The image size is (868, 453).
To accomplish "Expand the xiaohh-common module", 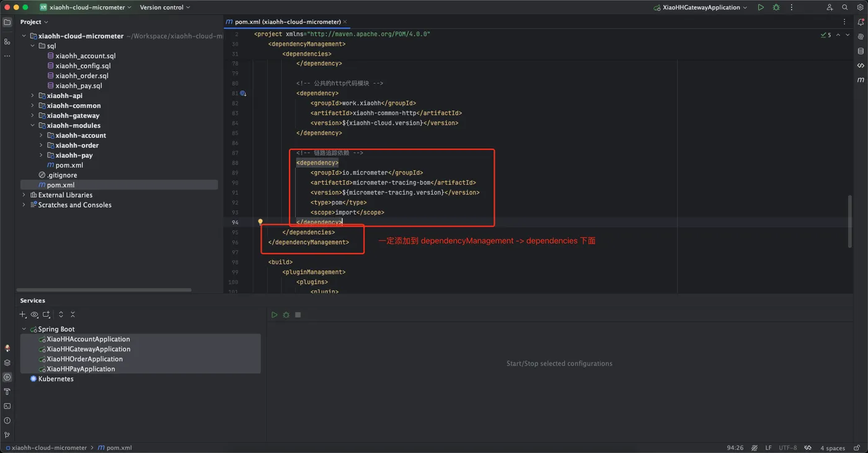I will coord(33,105).
